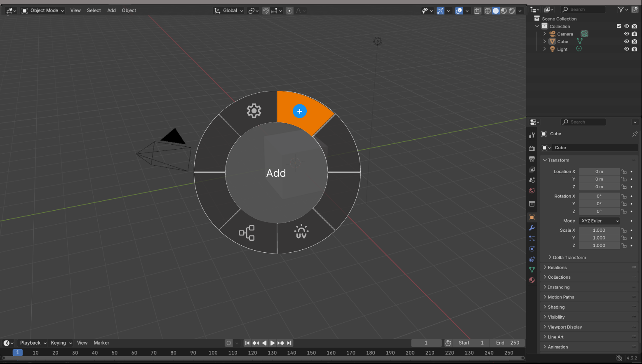The width and height of the screenshot is (642, 364).
Task: Disable proportional editing in the header
Action: [289, 10]
